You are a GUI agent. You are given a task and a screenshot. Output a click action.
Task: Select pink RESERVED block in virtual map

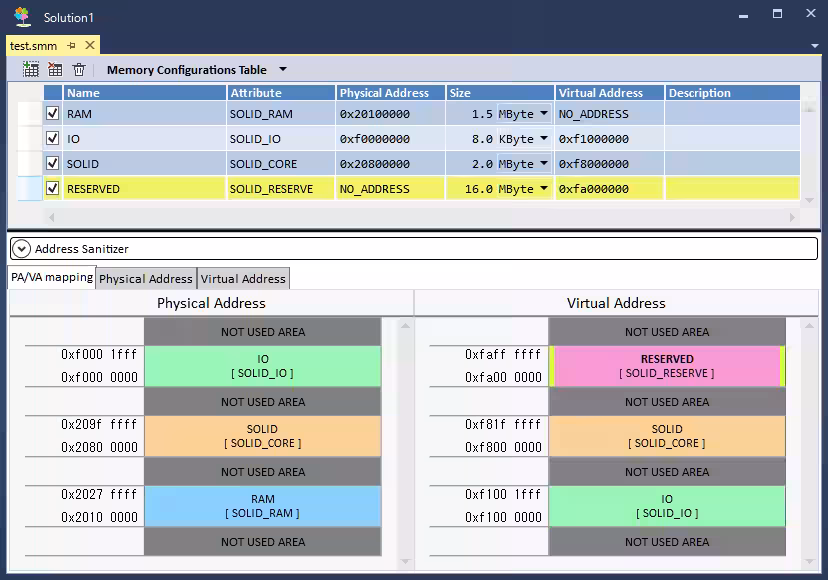click(x=667, y=366)
